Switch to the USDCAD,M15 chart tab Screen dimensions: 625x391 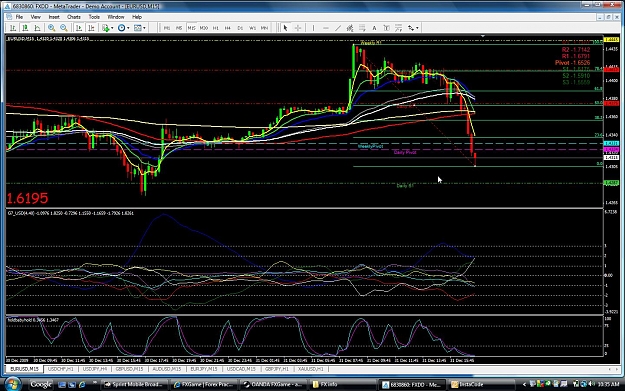[241, 369]
